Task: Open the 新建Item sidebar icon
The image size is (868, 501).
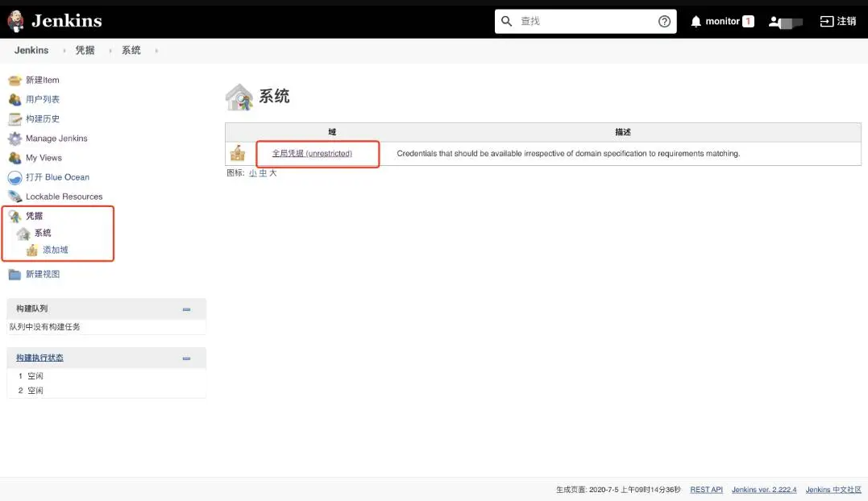Action: [15, 80]
